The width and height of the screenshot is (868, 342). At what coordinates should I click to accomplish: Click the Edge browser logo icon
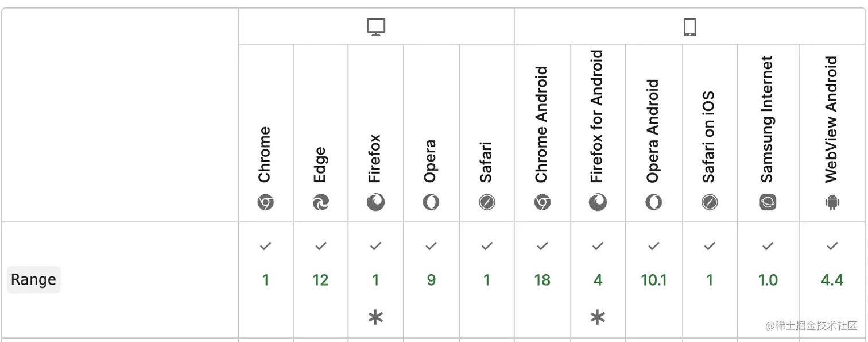click(320, 202)
